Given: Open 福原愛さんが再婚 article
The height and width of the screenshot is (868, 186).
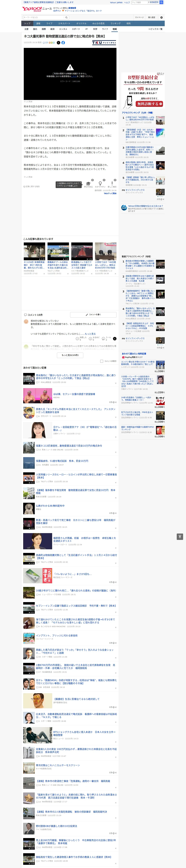Looking at the screenshot, I should (85, 539).
